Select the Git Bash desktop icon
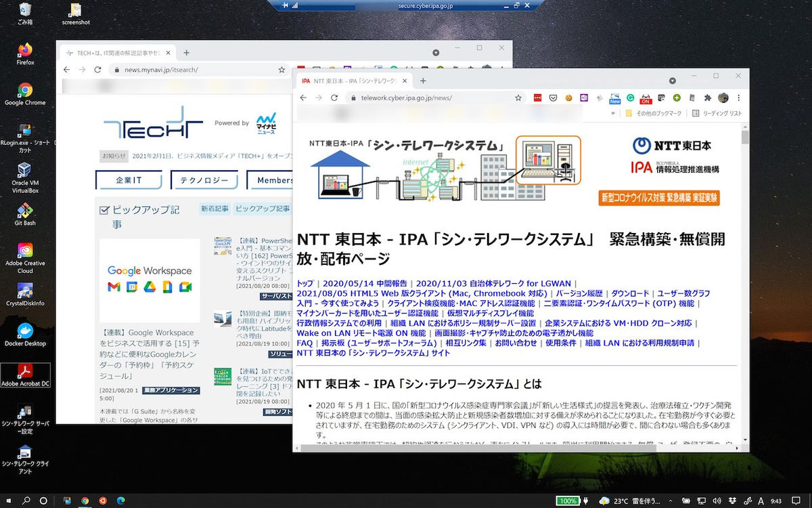 pos(25,215)
